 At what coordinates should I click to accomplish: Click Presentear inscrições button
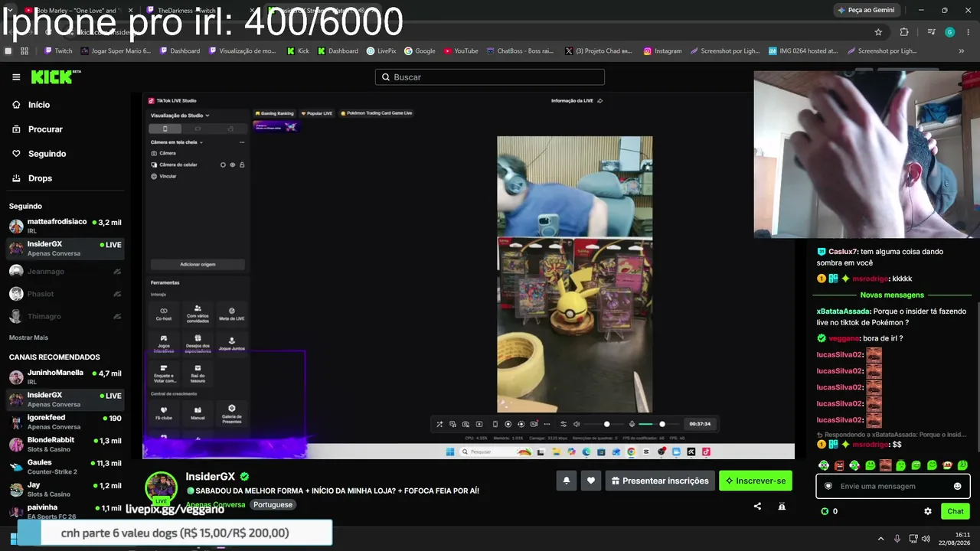point(660,481)
